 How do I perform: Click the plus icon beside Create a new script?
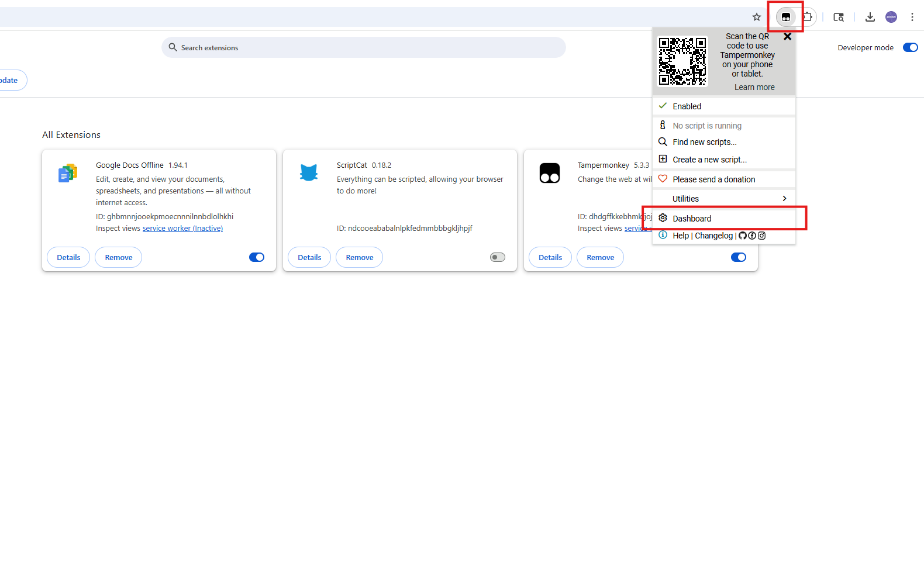[x=663, y=159]
